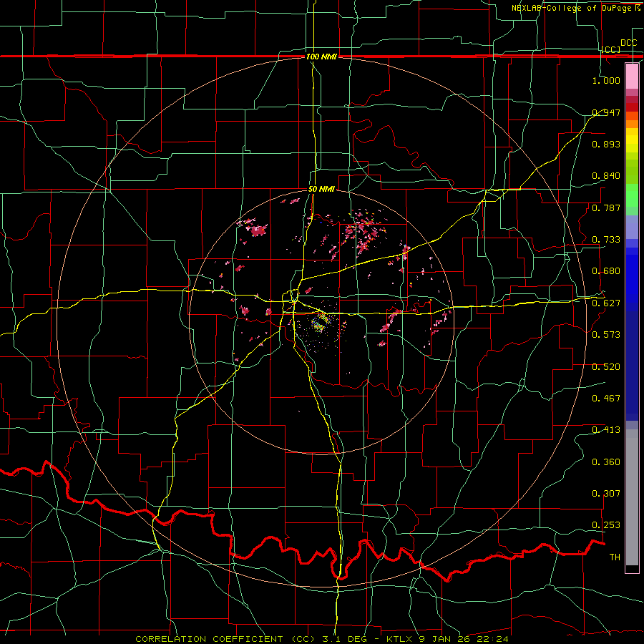
Task: Click the [CC] product label
Action: [610, 49]
